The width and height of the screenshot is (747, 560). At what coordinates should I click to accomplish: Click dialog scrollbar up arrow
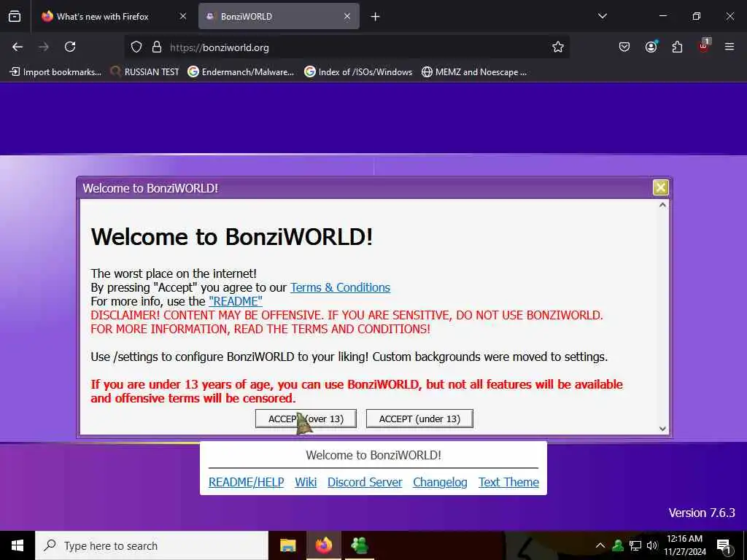click(x=662, y=205)
